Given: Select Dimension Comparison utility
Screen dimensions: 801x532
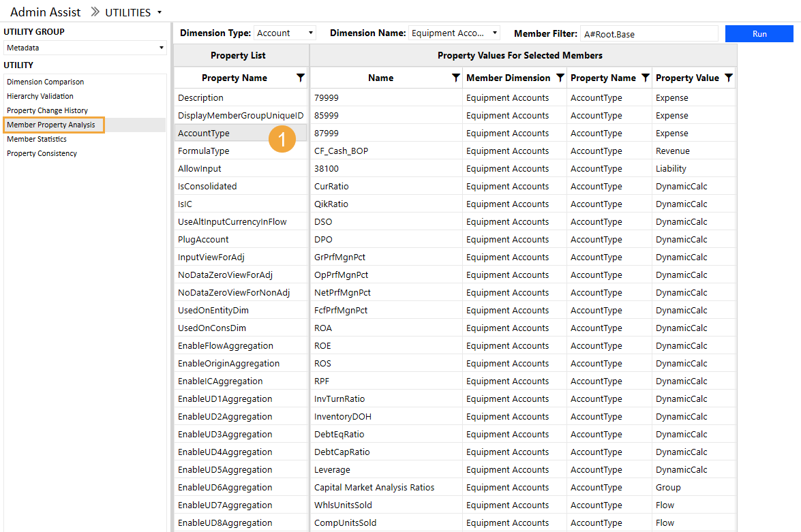Looking at the screenshot, I should [46, 82].
